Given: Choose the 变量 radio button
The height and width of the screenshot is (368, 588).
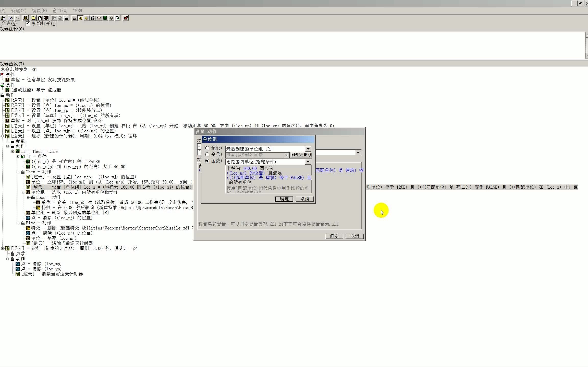Looking at the screenshot, I should pos(207,154).
